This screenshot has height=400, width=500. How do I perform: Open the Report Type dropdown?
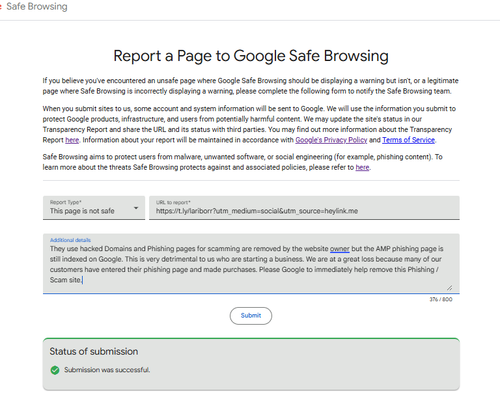(94, 208)
